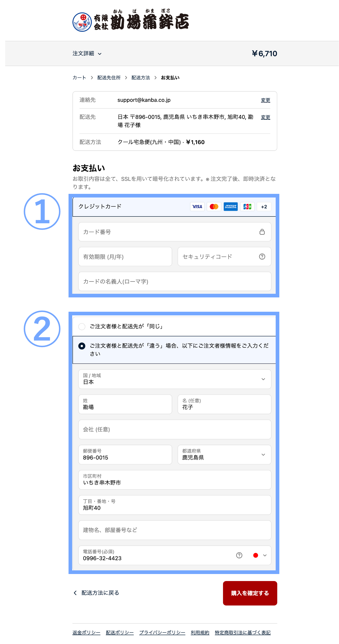
Task: Click the JCB card logo icon
Action: [x=247, y=207]
